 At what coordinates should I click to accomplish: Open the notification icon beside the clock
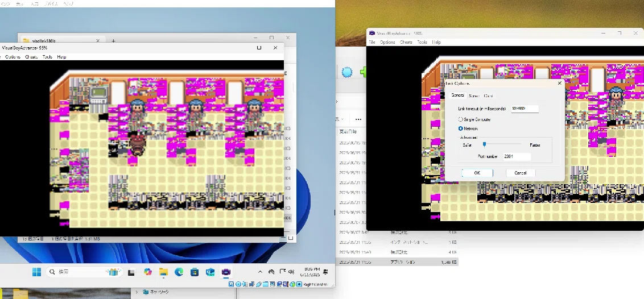tap(325, 272)
